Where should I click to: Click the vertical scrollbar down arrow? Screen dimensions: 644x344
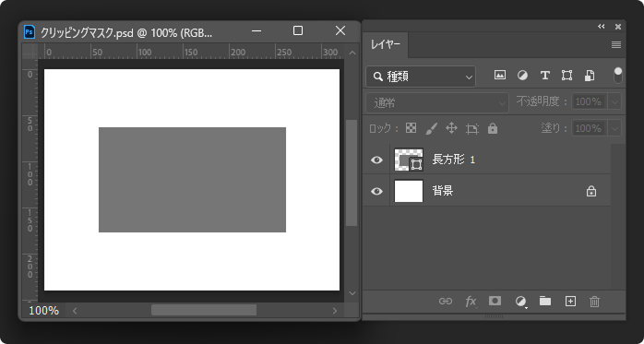coord(352,293)
